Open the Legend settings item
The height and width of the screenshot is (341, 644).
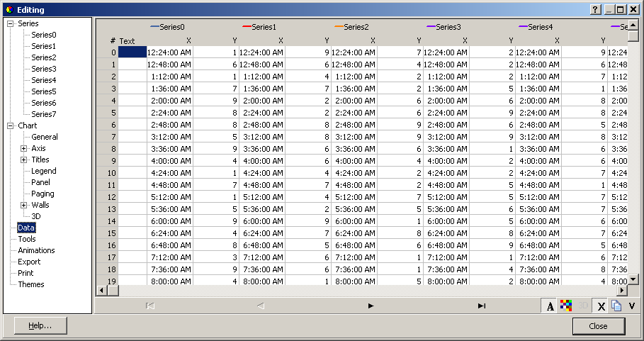click(x=43, y=171)
